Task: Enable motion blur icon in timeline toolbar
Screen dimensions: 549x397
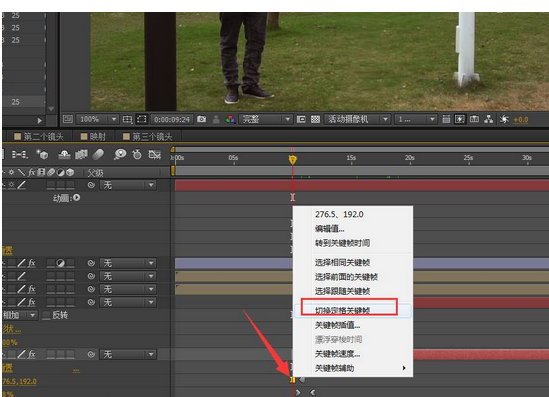Action: 98,154
